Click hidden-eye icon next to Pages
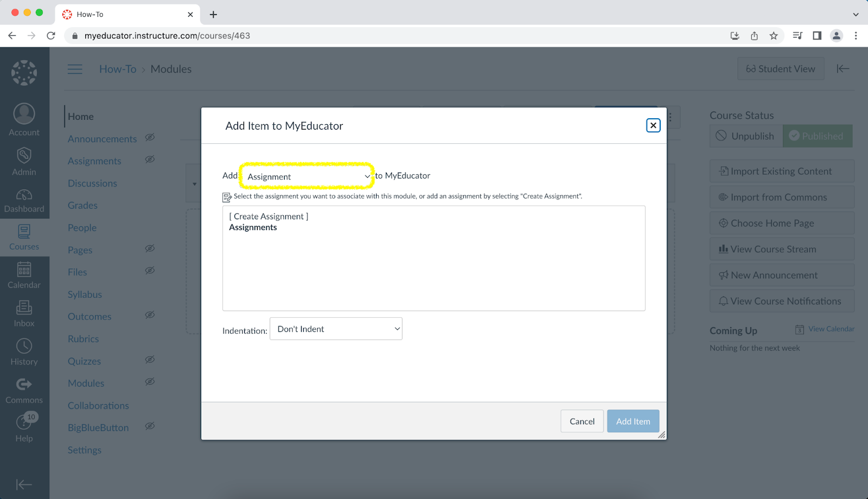Screen dimensions: 868x499 [x=150, y=248]
